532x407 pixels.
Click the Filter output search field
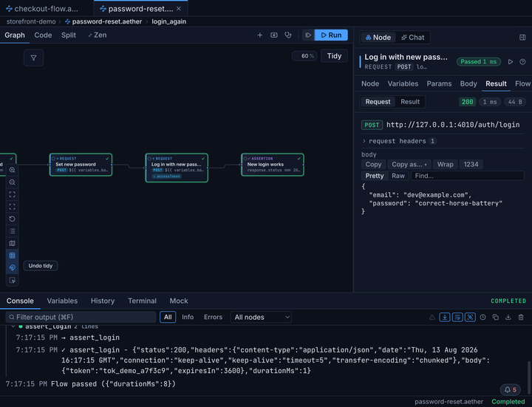(x=81, y=317)
